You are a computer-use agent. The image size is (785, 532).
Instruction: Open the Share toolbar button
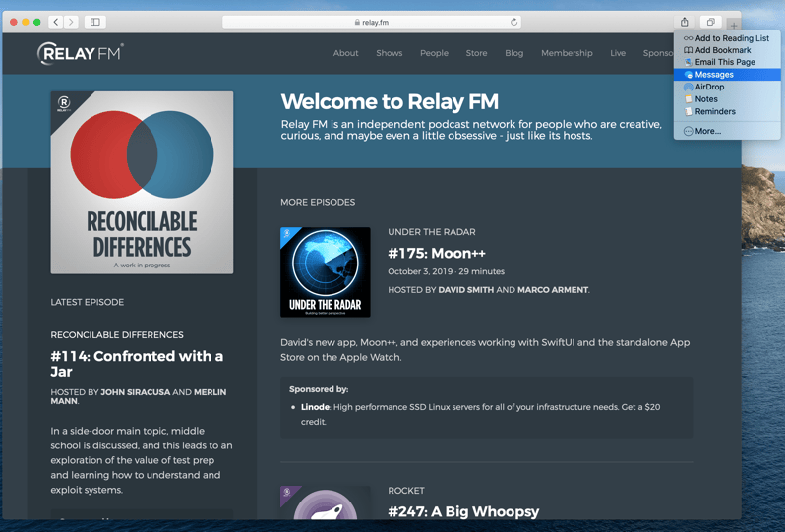pyautogui.click(x=685, y=22)
